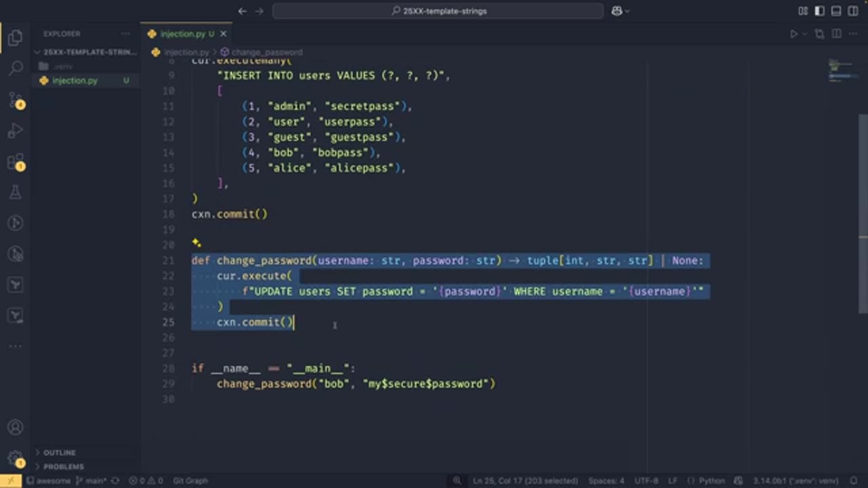
Task: Click the zoom magnifier in status bar
Action: pos(458,481)
